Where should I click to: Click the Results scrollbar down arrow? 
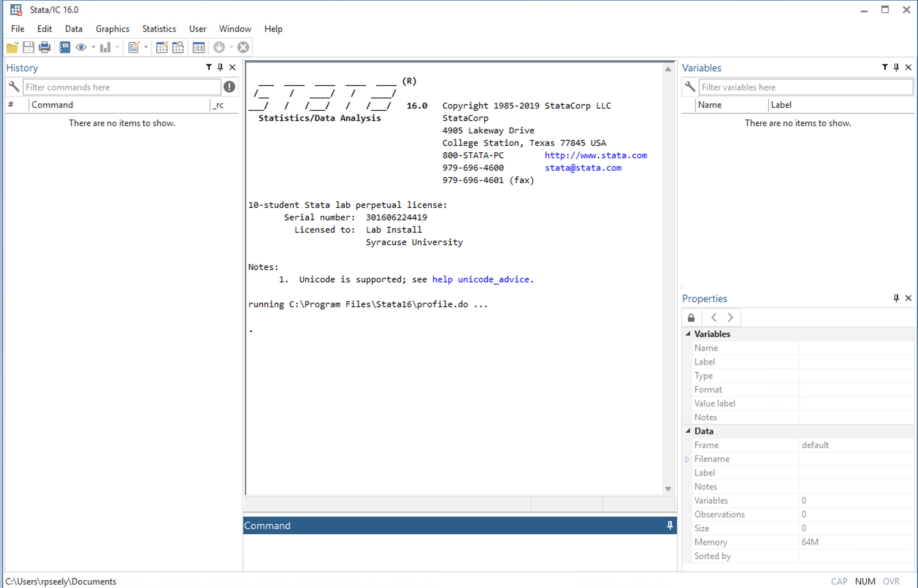click(668, 489)
